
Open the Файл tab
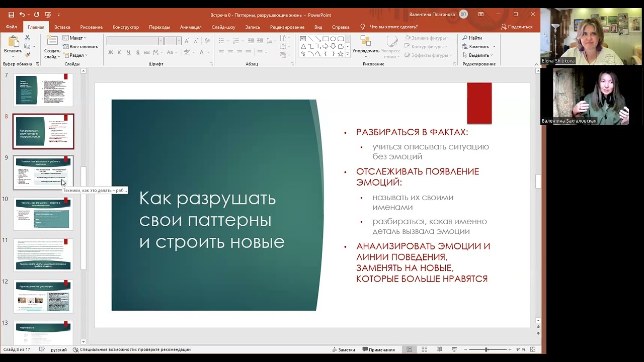[x=12, y=27]
